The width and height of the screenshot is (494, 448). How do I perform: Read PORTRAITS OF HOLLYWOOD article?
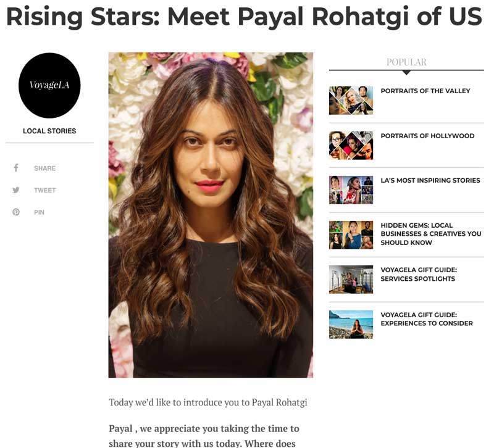tap(427, 136)
